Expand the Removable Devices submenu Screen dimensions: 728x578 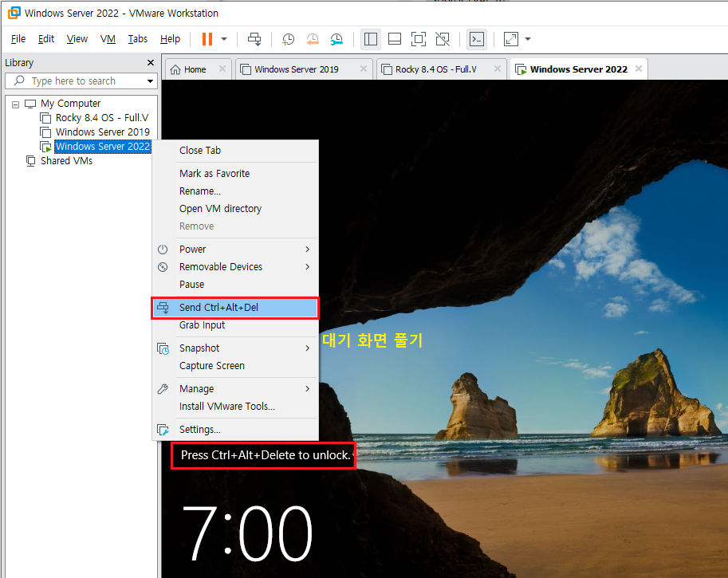[235, 267]
